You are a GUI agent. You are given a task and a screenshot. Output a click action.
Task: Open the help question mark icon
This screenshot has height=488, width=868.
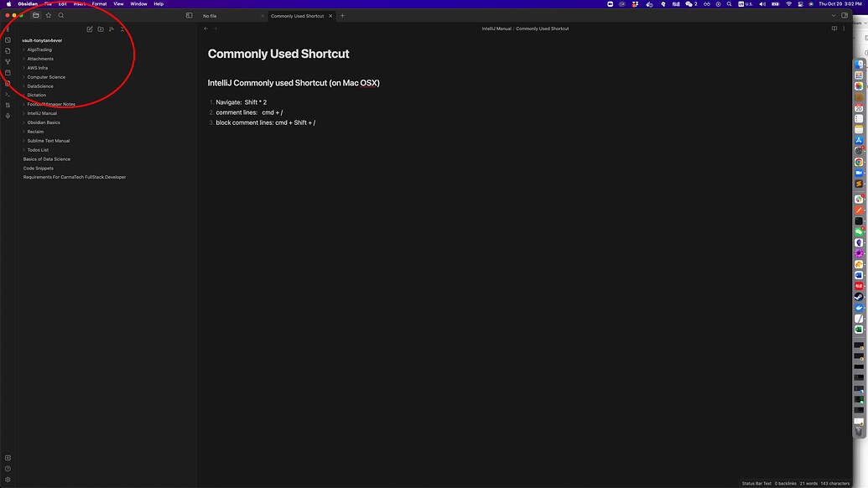point(8,469)
